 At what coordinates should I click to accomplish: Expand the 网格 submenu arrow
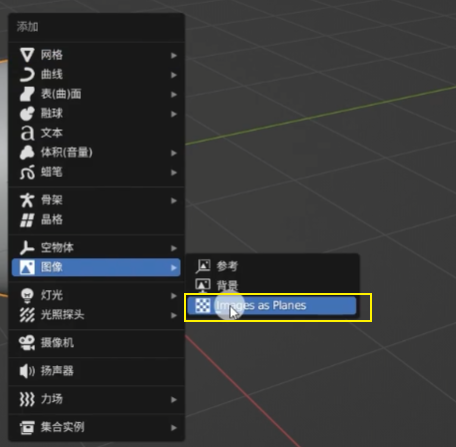[174, 55]
